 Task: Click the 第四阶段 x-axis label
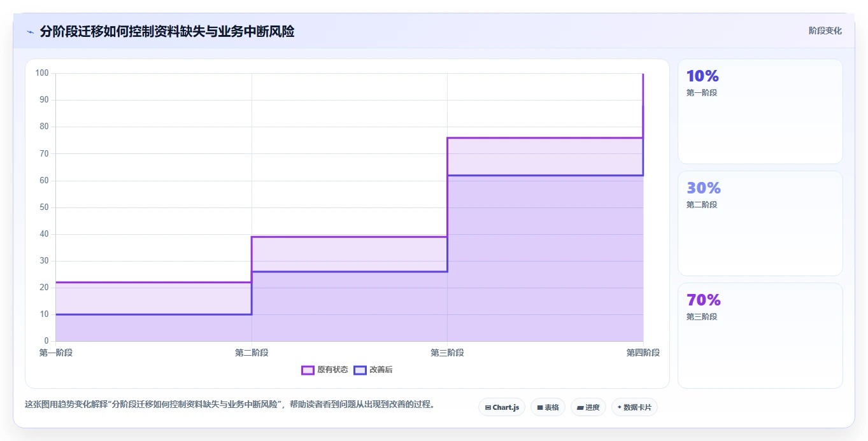[643, 353]
